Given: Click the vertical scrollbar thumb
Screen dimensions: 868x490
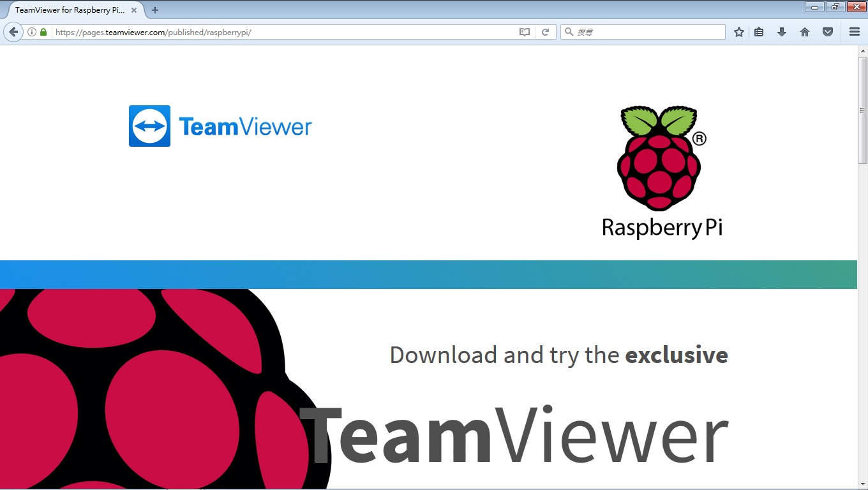Looking at the screenshot, I should coord(862,110).
